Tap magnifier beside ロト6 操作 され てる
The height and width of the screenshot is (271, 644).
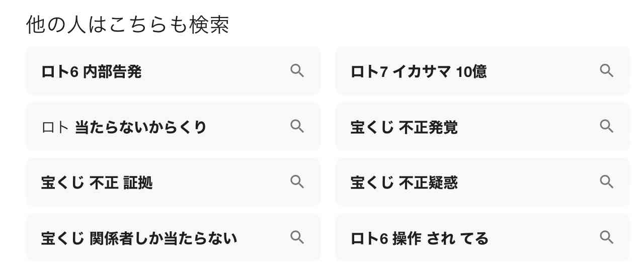pyautogui.click(x=607, y=237)
